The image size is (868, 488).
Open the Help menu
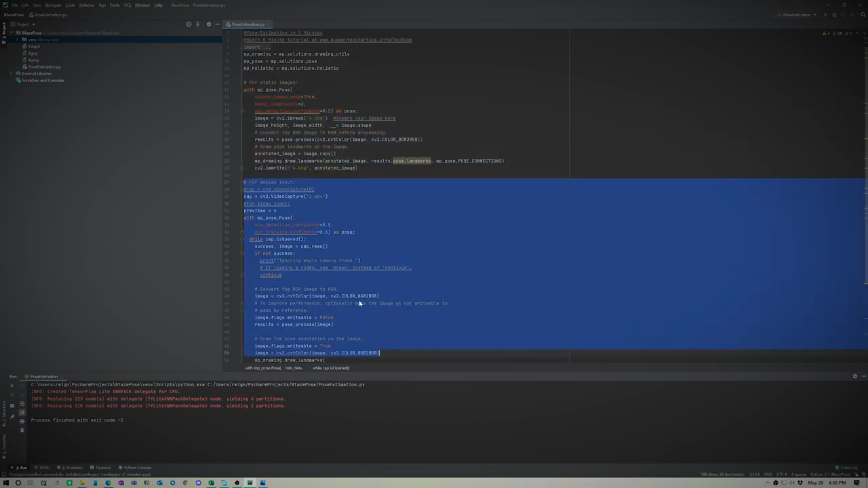point(158,5)
